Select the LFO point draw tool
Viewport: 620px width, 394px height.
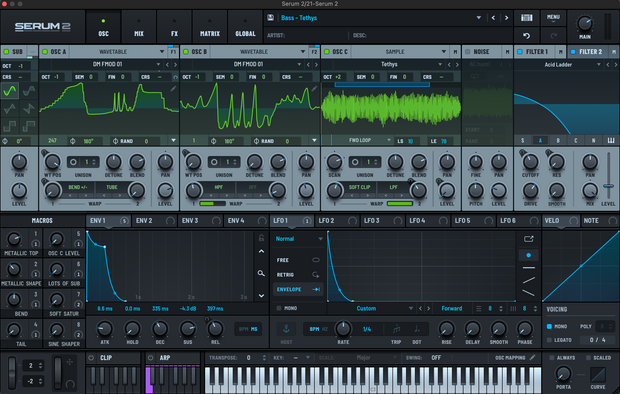tap(528, 255)
